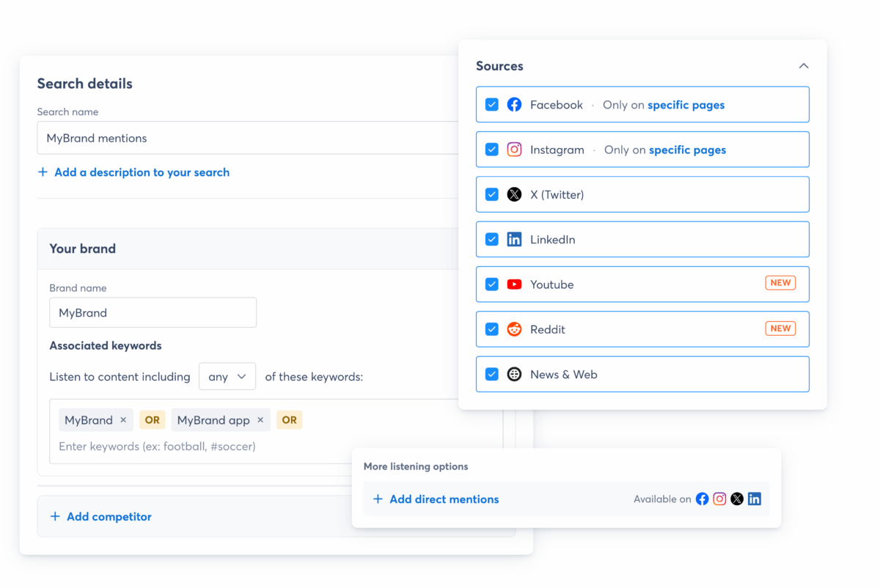Click the Your brand section header
Viewport: 880px width, 588px height.
click(x=83, y=249)
